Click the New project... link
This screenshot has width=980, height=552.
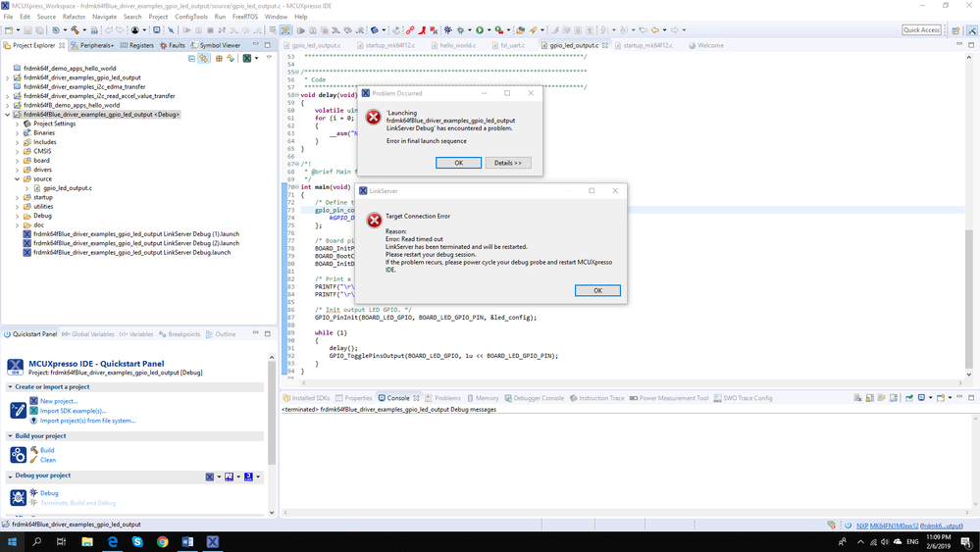point(59,401)
